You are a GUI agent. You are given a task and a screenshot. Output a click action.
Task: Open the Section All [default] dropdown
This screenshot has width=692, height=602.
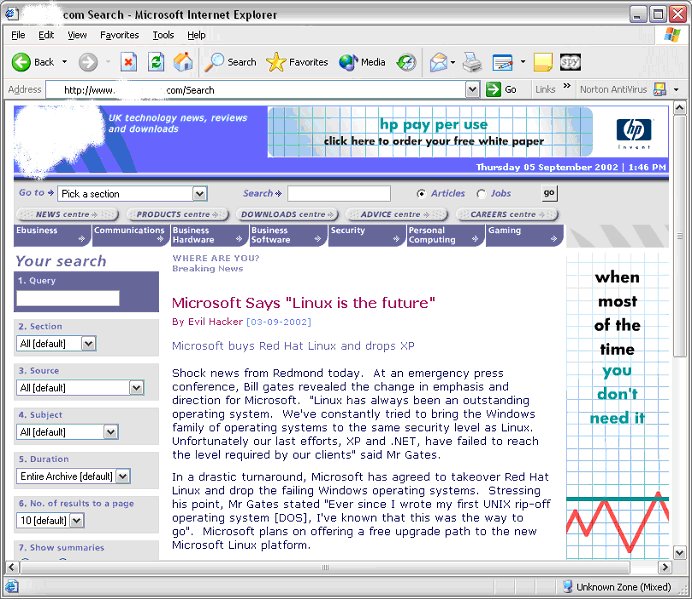tap(89, 343)
